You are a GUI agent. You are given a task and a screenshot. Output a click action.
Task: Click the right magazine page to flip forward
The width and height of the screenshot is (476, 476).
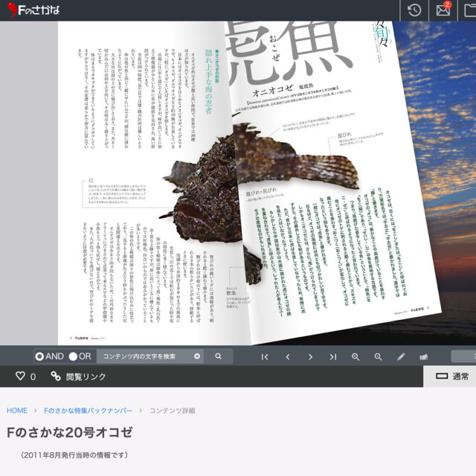334,182
